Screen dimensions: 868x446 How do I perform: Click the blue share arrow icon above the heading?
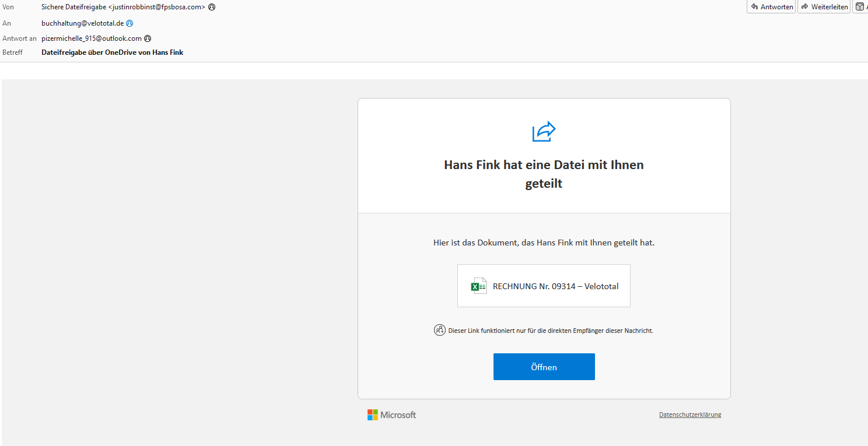[x=544, y=131]
